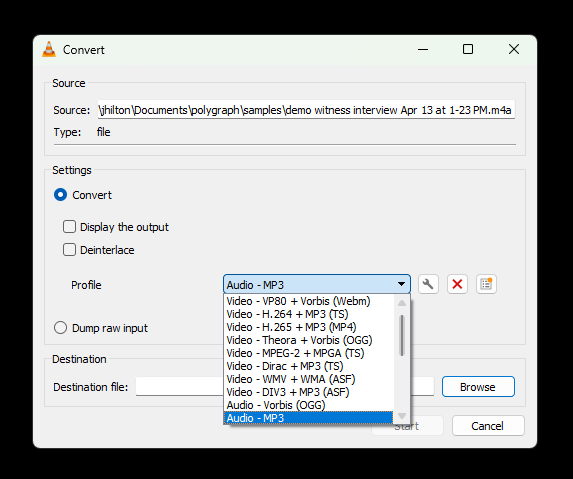The width and height of the screenshot is (573, 479).
Task: Minimize the Convert dialog
Action: [423, 49]
